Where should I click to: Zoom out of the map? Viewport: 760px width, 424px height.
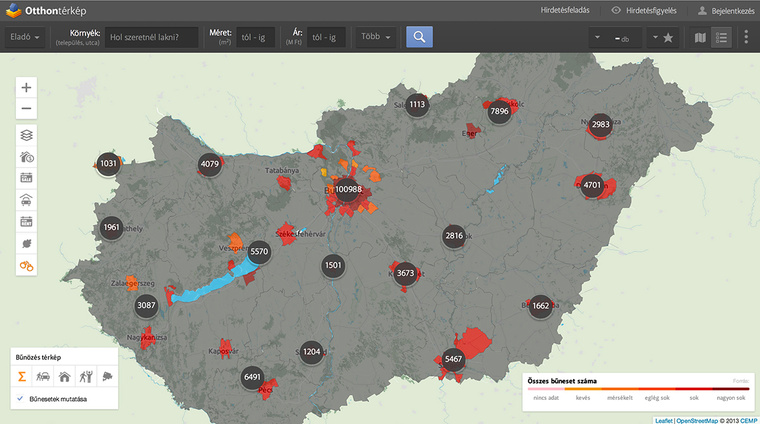[26, 109]
